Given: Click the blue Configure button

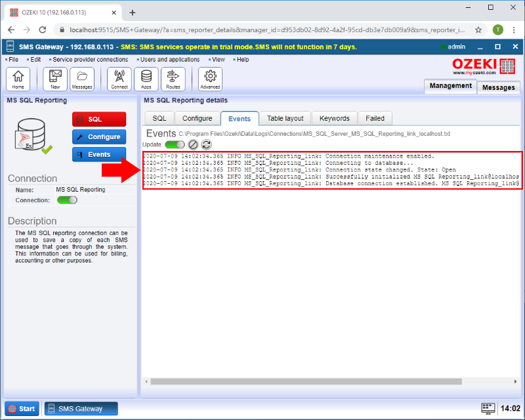Looking at the screenshot, I should pos(99,137).
